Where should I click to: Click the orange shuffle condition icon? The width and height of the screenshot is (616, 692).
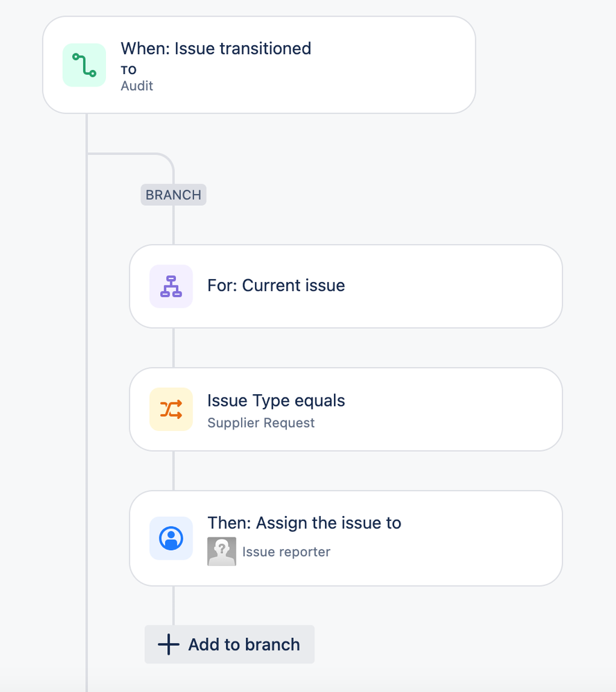click(x=171, y=409)
